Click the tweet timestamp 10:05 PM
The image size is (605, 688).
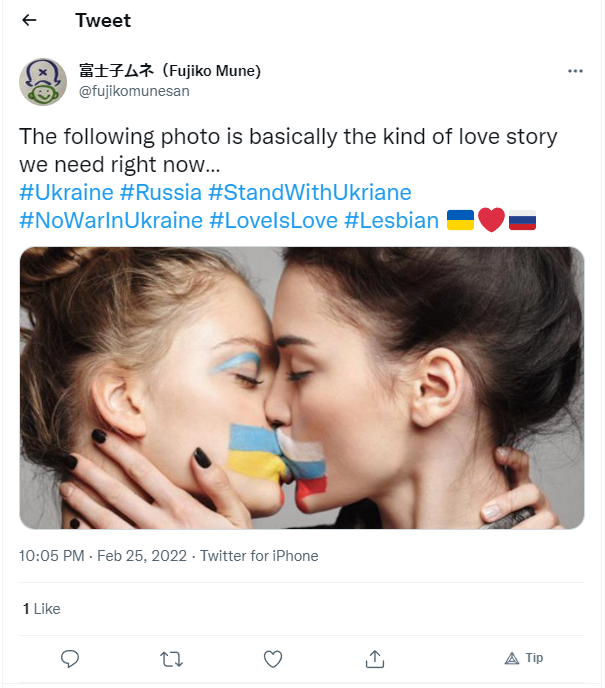pos(52,556)
